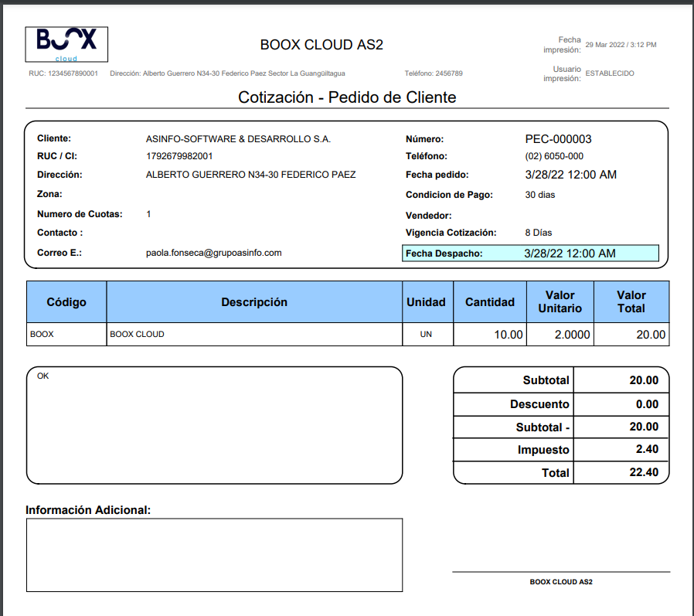The width and height of the screenshot is (694, 616).
Task: Click the print date 29 Mar 2022 / 3:12 PM
Action: pos(621,45)
